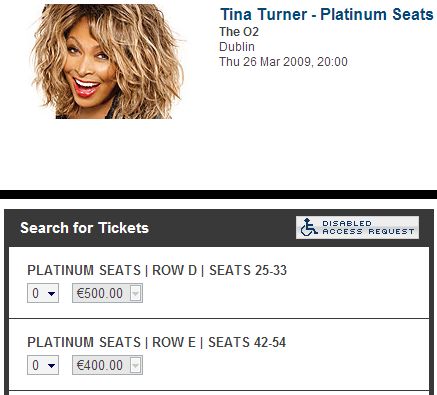Viewport: 437px width, 395px height.
Task: Click the empty space beside the €500.00 price dropdown
Action: click(283, 293)
